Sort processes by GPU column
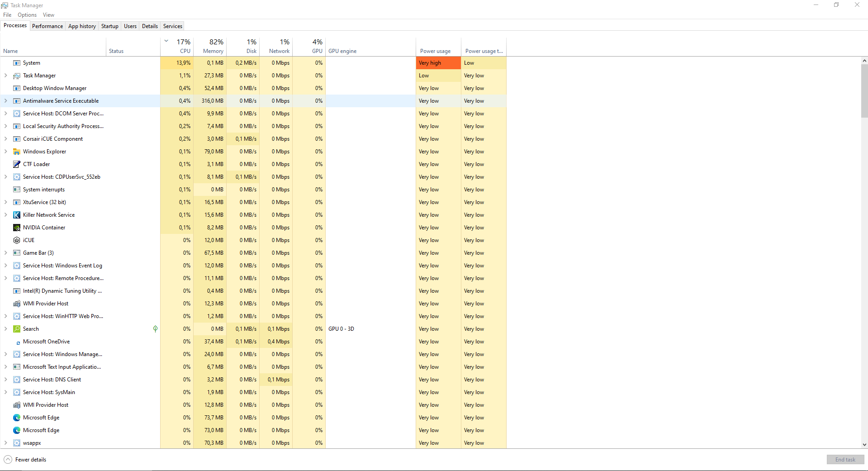The height and width of the screenshot is (471, 868). click(x=309, y=47)
